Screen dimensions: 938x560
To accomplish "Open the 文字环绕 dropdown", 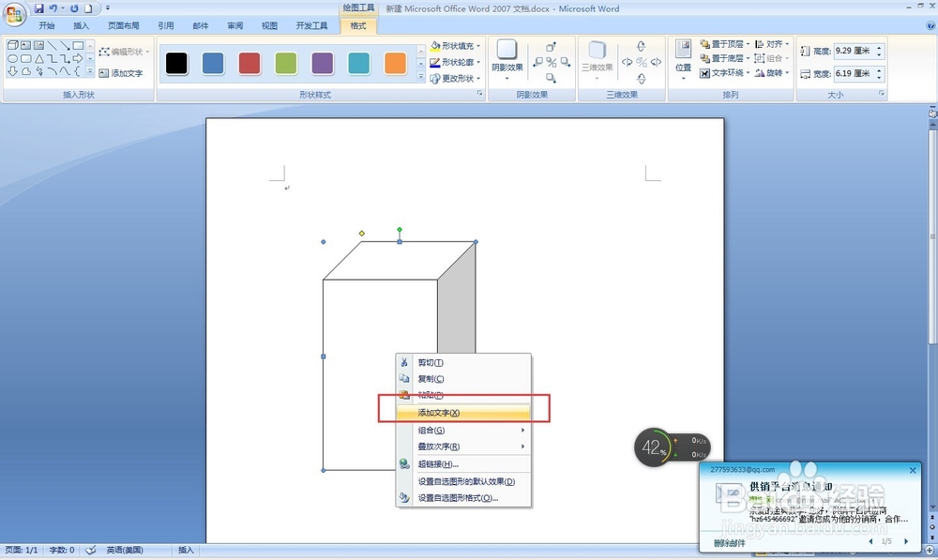I will 724,73.
